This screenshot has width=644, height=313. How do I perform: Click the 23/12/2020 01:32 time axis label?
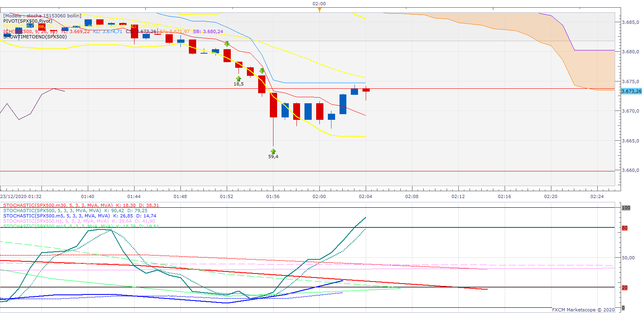pos(21,196)
